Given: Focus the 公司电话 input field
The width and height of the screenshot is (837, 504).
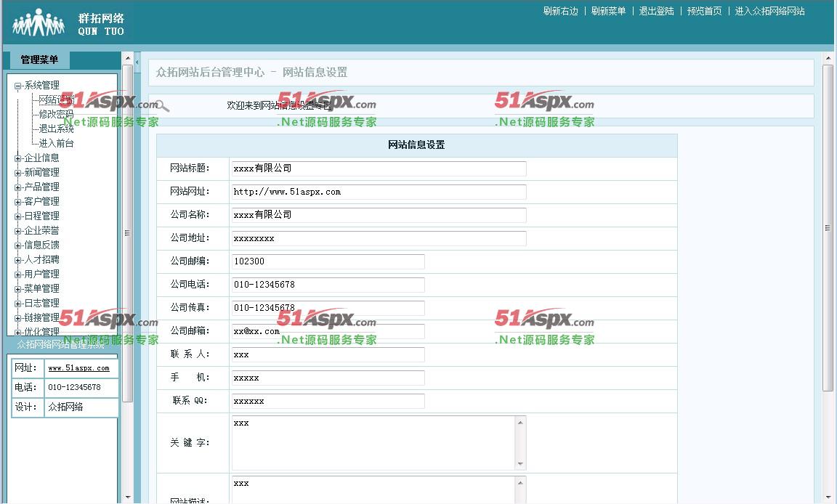Looking at the screenshot, I should pos(328,285).
